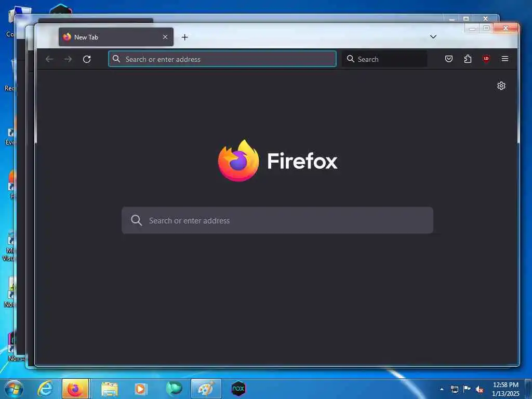Image resolution: width=532 pixels, height=399 pixels.
Task: Focus the page center search field
Action: tap(277, 220)
